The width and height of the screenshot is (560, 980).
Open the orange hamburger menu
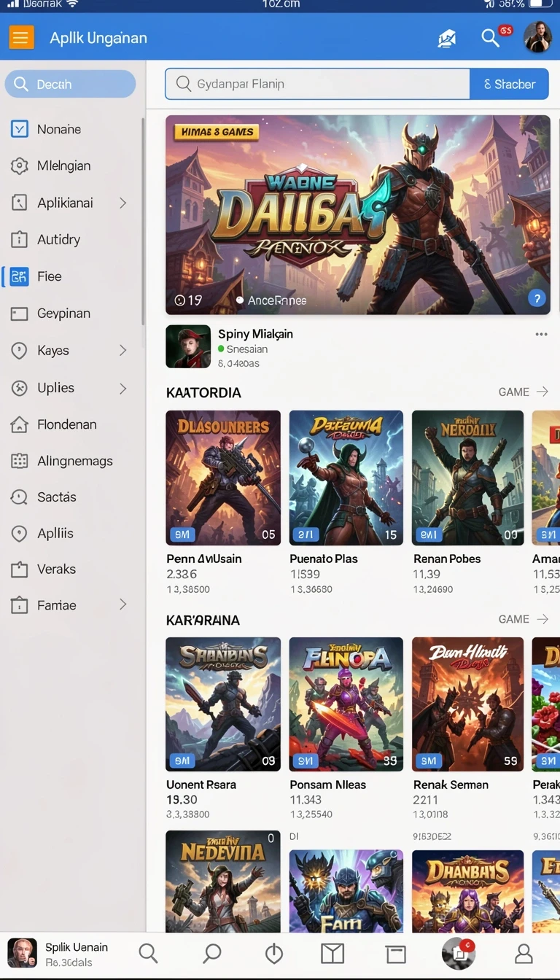point(21,36)
